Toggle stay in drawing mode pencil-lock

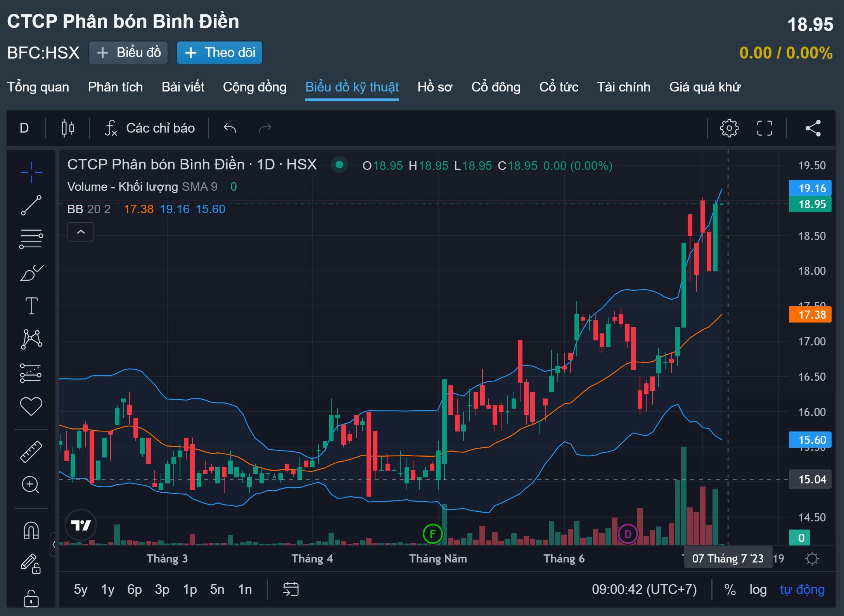point(31,564)
